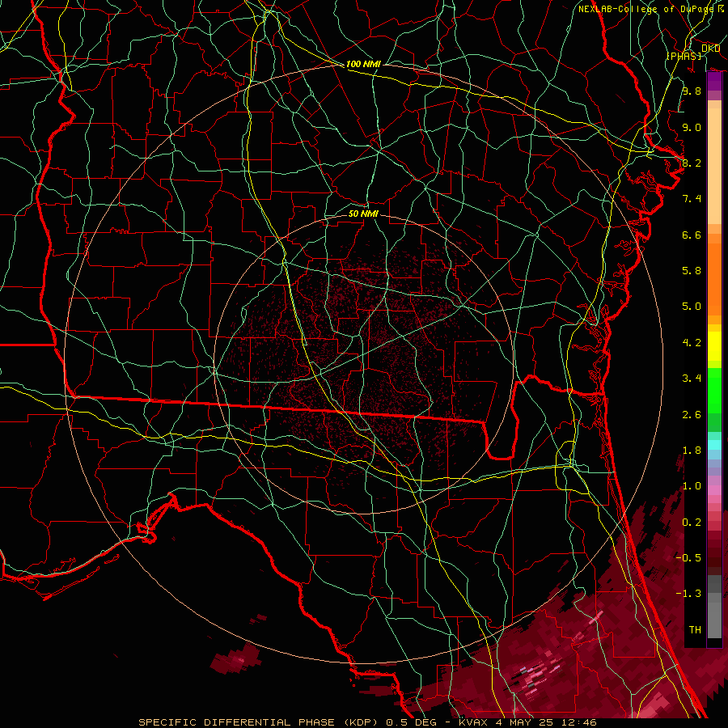
Task: Click the 1.8 value on the scale
Action: coord(692,451)
